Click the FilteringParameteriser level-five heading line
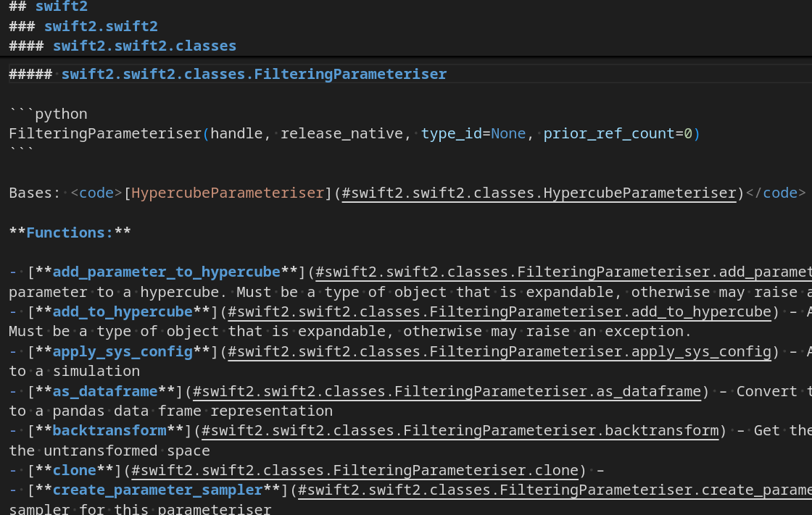Screen dimensions: 812x515 tap(254, 74)
